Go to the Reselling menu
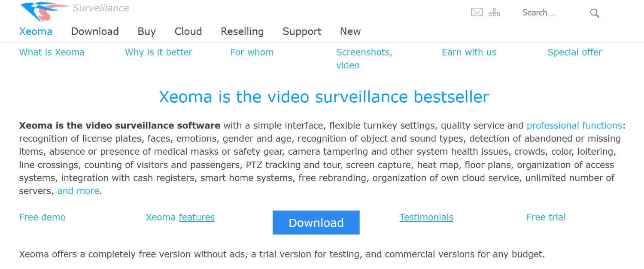This screenshot has width=644, height=269. [x=242, y=31]
